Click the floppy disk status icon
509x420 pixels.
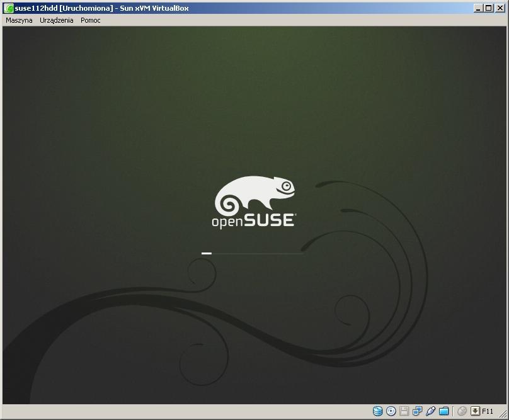404,411
